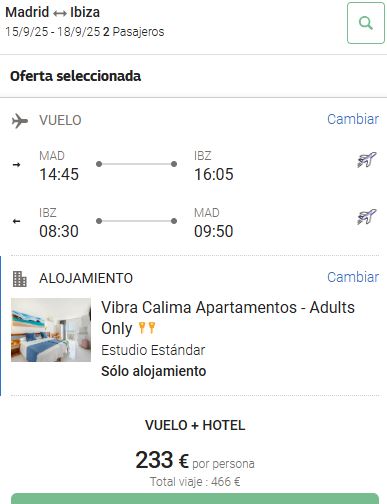Click the gold keys rating icon

pos(147,328)
